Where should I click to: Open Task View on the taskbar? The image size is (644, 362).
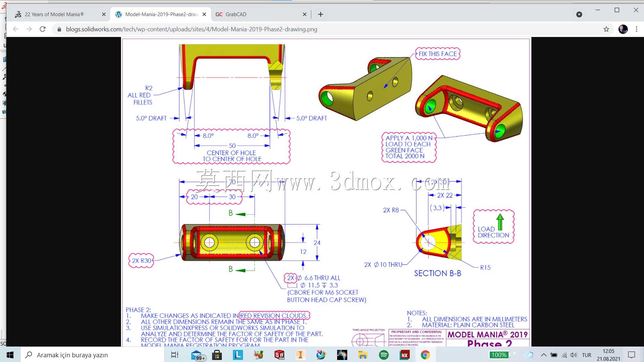point(175,355)
